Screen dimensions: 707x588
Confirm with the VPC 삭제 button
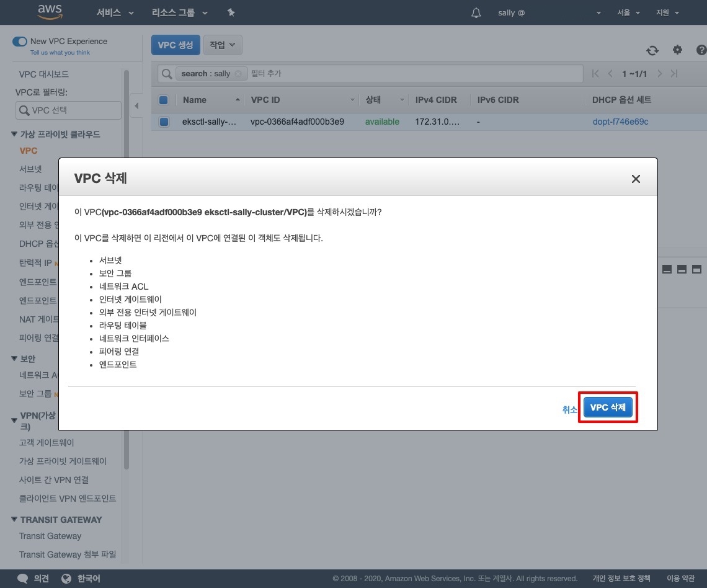coord(608,408)
